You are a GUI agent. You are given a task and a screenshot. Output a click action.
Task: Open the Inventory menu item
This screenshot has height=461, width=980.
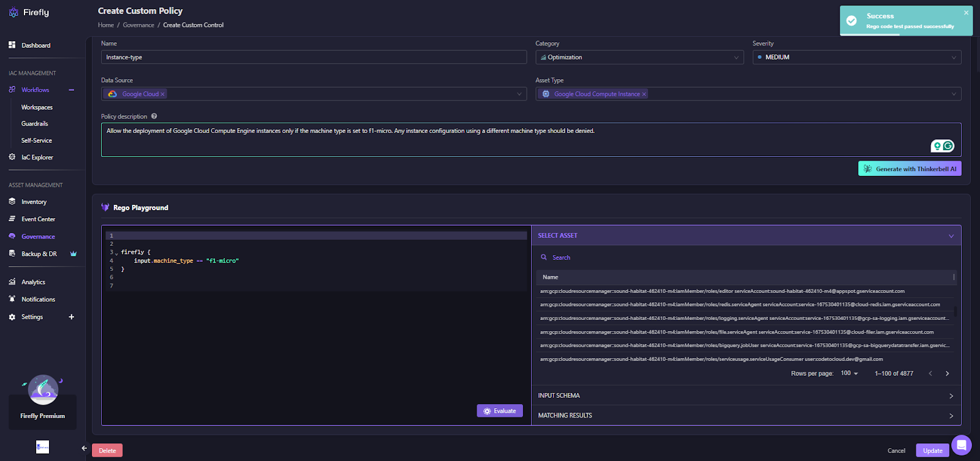tap(34, 202)
